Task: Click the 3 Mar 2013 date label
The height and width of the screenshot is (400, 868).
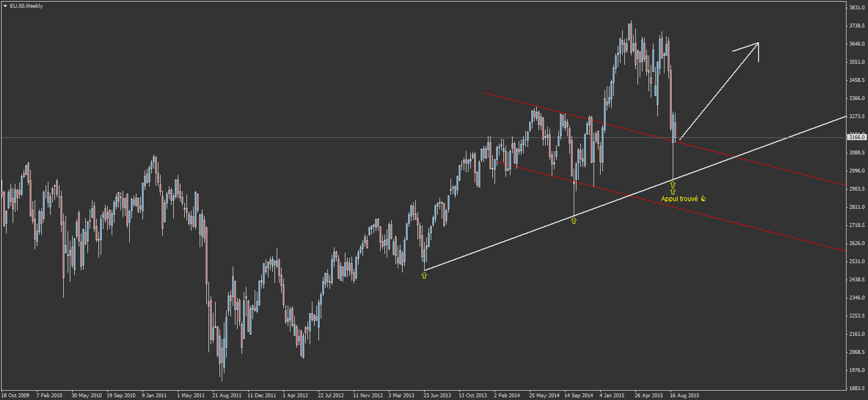Action: coord(401,396)
